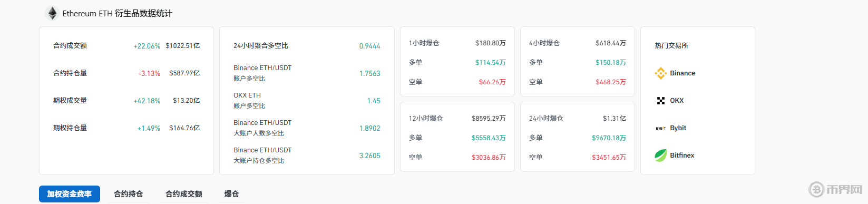The height and width of the screenshot is (204, 868).
Task: Click the 热门交易所 heading
Action: [671, 46]
